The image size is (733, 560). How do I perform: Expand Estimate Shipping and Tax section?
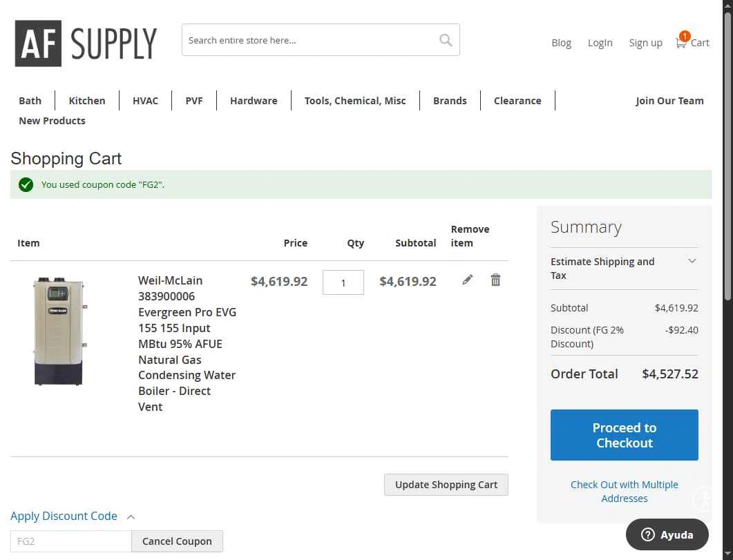(x=624, y=269)
